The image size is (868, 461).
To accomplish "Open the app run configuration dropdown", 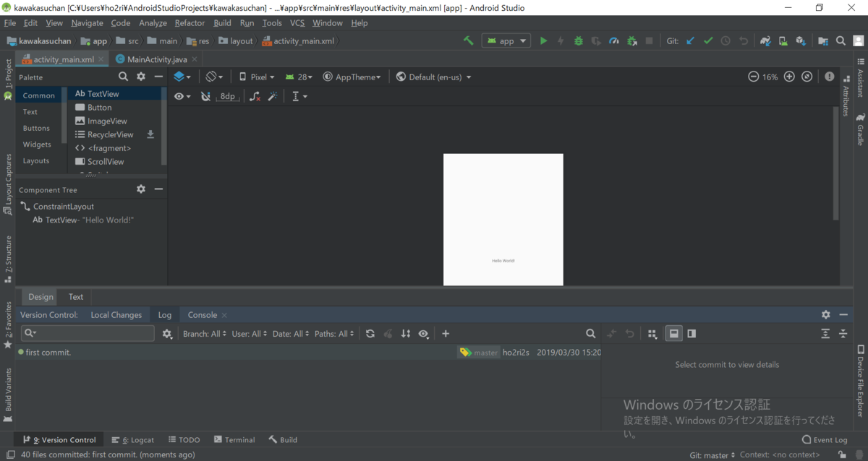I will coord(506,41).
